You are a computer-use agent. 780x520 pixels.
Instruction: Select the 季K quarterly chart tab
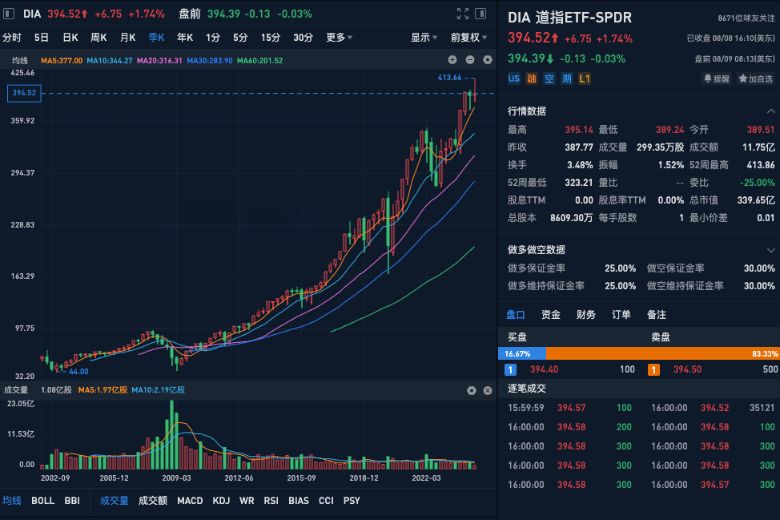pos(156,37)
